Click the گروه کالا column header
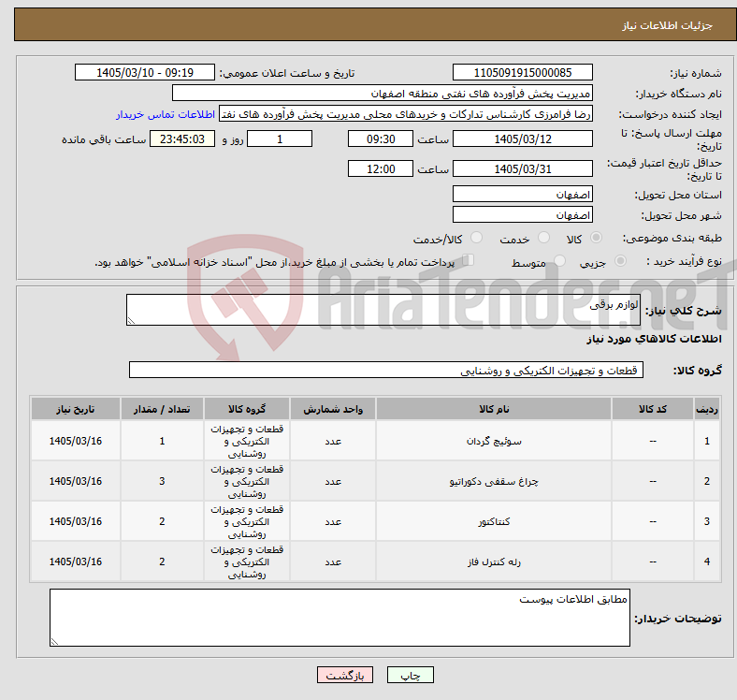The image size is (737, 700). [x=247, y=409]
